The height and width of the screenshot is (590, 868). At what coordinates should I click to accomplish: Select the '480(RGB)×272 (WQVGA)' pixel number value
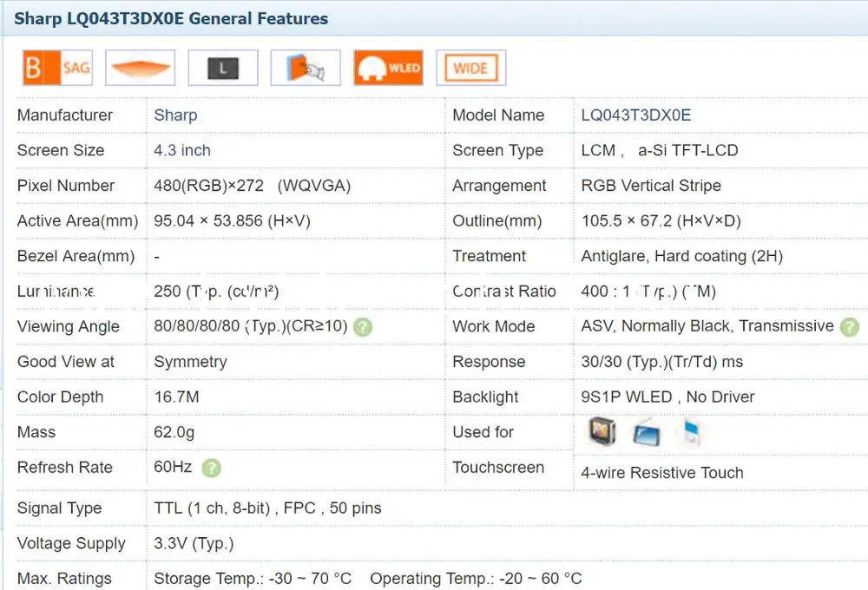(x=253, y=186)
